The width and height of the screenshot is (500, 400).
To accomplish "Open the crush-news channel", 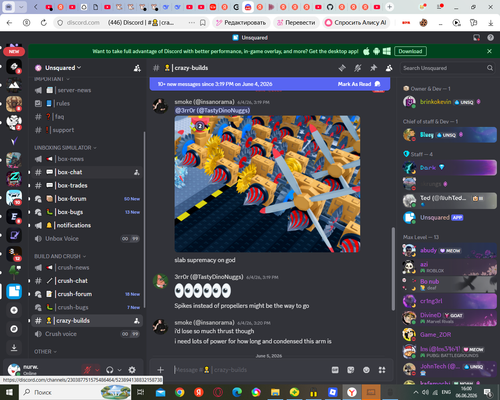I will [87, 267].
